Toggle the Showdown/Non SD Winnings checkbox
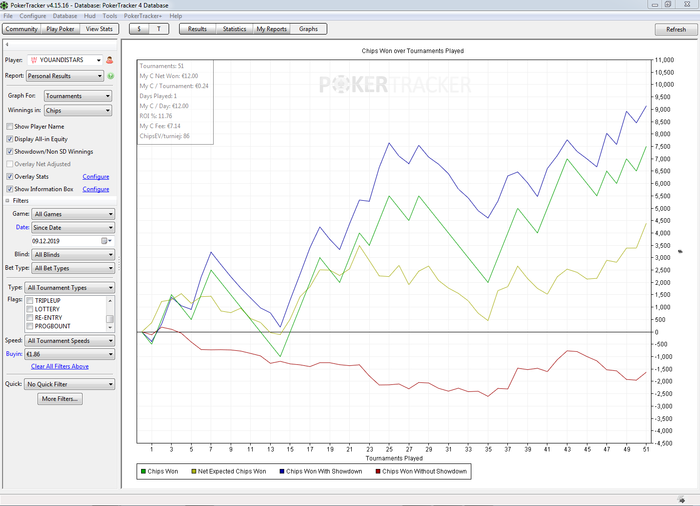700x506 pixels. [10, 151]
